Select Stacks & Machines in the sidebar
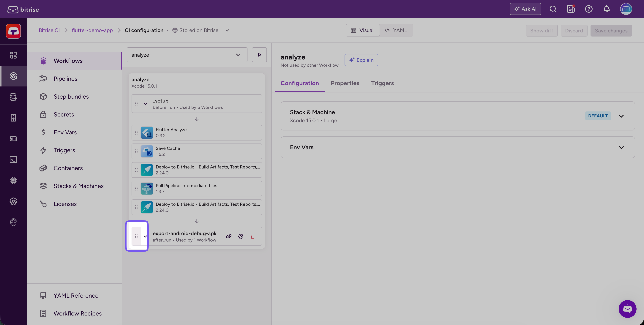 [x=74, y=186]
